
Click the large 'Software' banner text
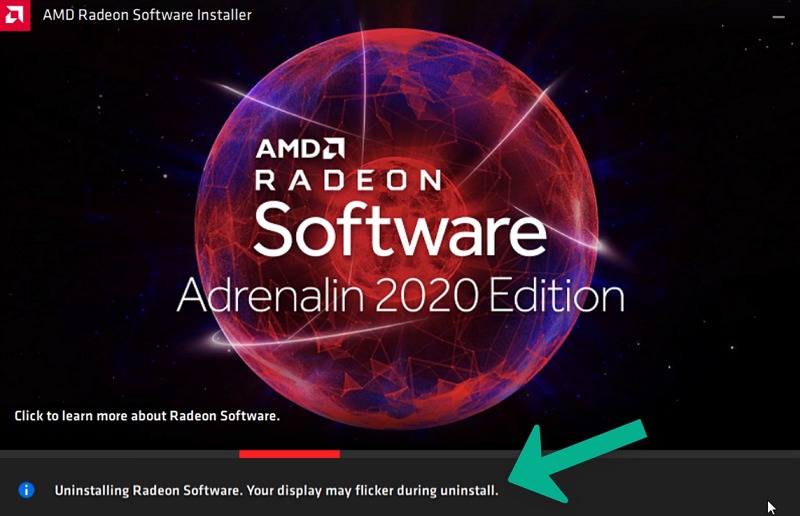click(x=400, y=229)
